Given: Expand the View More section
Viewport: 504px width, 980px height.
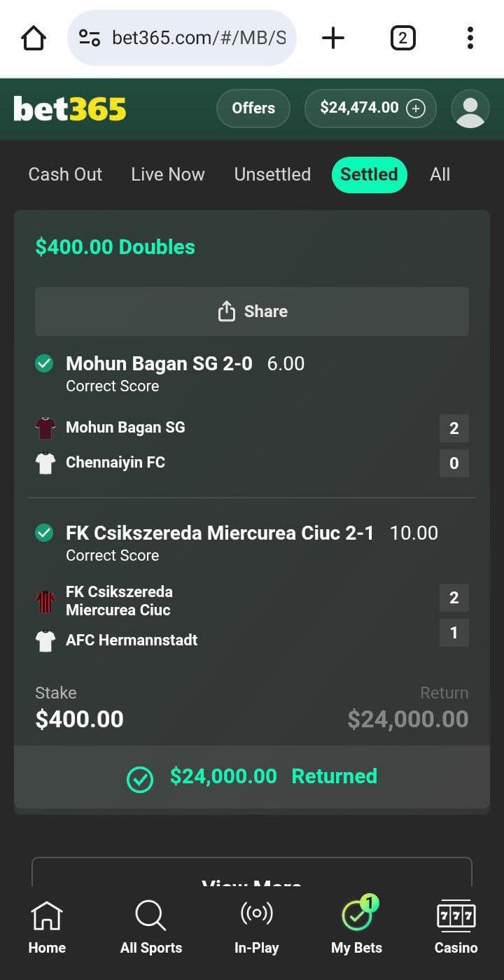Looking at the screenshot, I should click(252, 876).
